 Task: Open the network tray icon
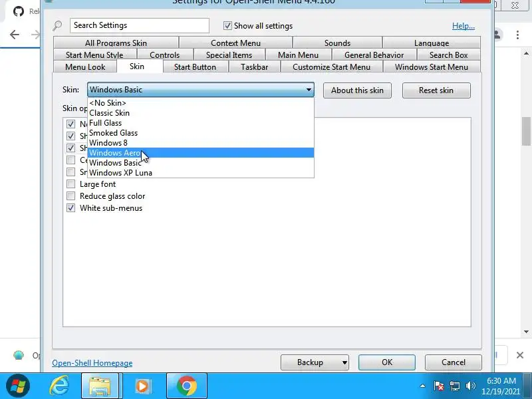pos(455,386)
